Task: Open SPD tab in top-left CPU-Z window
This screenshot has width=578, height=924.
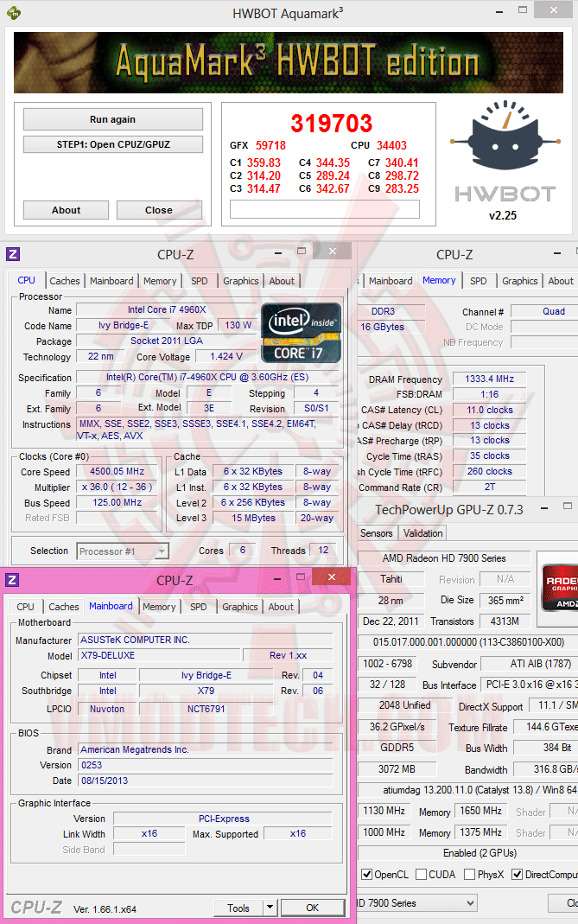Action: 200,281
